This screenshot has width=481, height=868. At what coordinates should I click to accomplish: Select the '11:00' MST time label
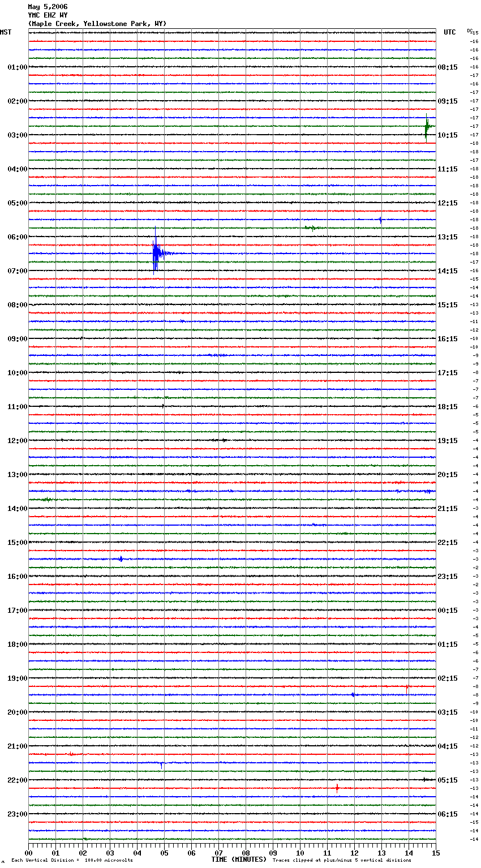18,407
